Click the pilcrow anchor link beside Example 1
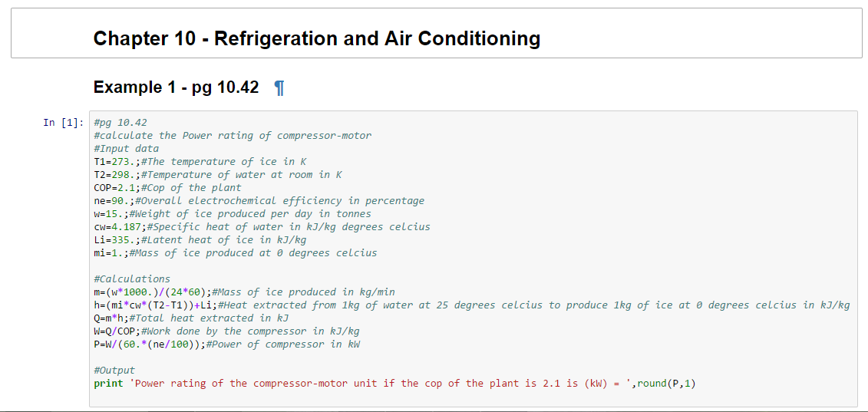868x412 pixels. coord(279,88)
